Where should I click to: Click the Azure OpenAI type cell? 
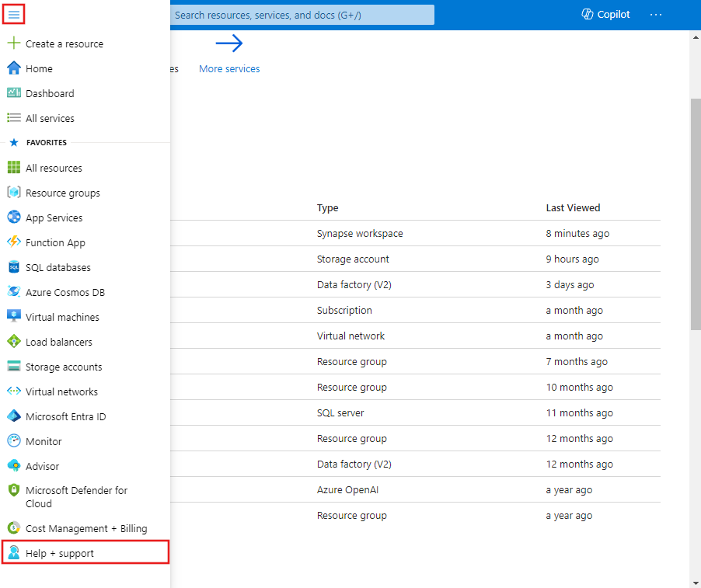click(347, 489)
